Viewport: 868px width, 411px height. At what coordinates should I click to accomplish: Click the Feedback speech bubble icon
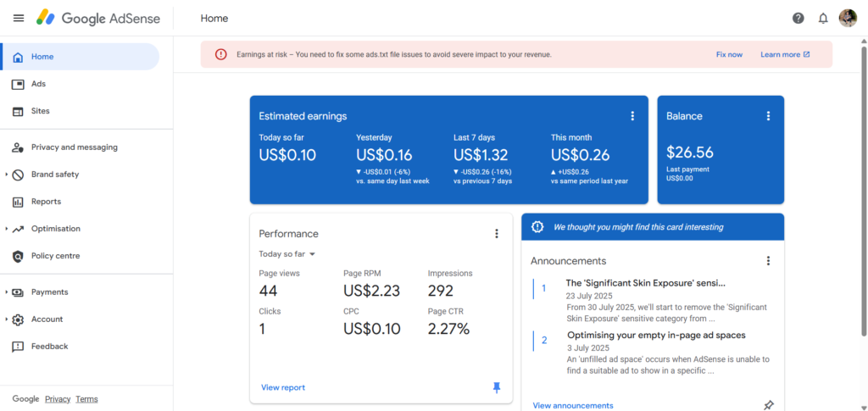[18, 347]
